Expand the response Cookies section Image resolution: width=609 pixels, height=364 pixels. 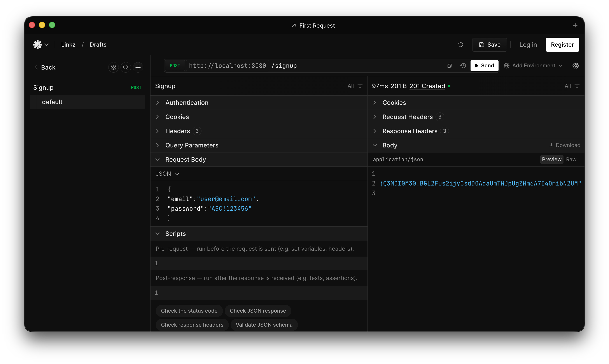pyautogui.click(x=476, y=103)
